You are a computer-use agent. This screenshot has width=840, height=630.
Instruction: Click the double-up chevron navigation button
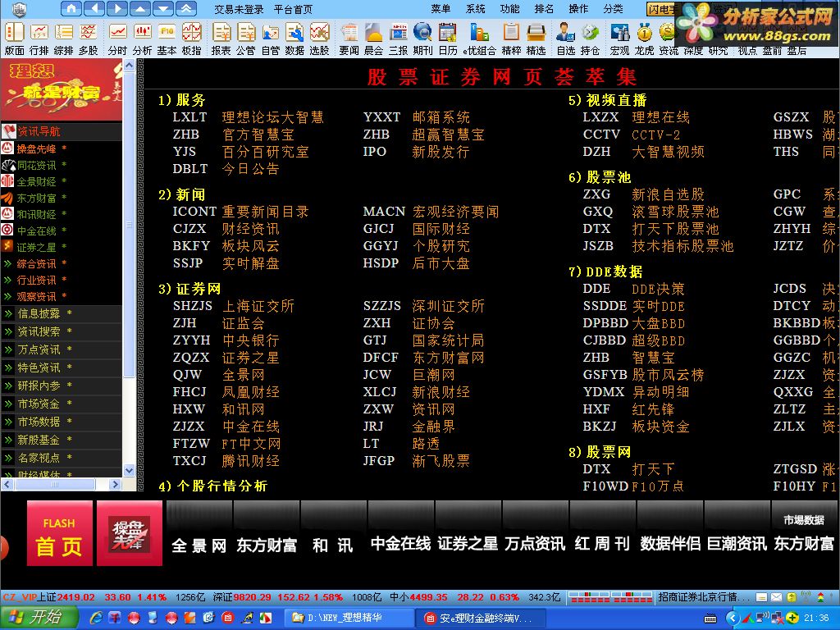186,8
